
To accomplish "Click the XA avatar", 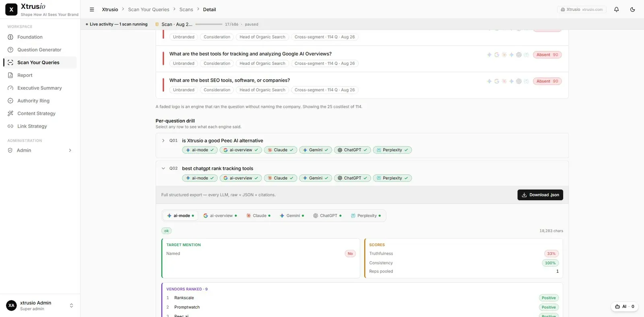I will pyautogui.click(x=11, y=306).
